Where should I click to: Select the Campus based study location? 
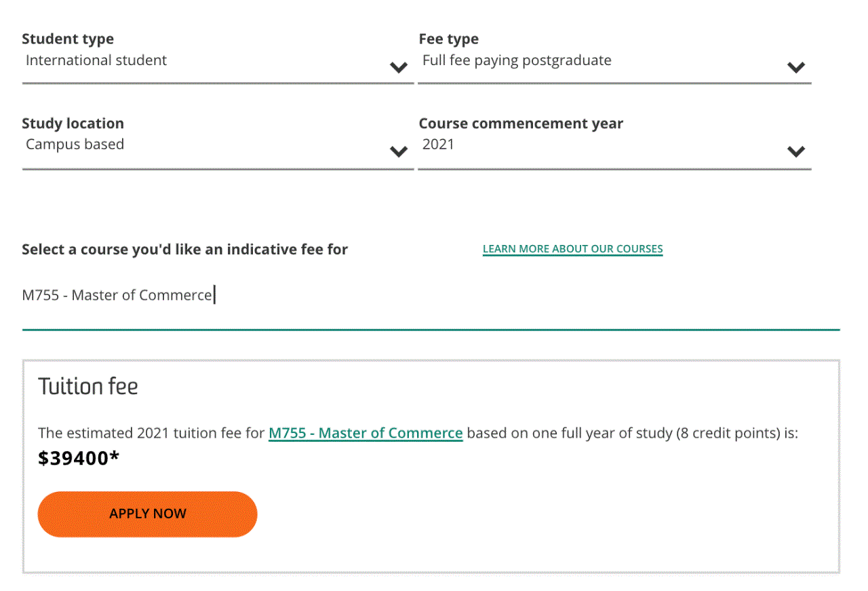(75, 144)
